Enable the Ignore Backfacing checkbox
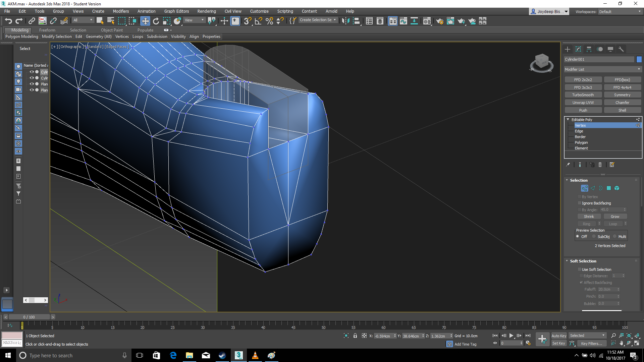 pos(580,203)
